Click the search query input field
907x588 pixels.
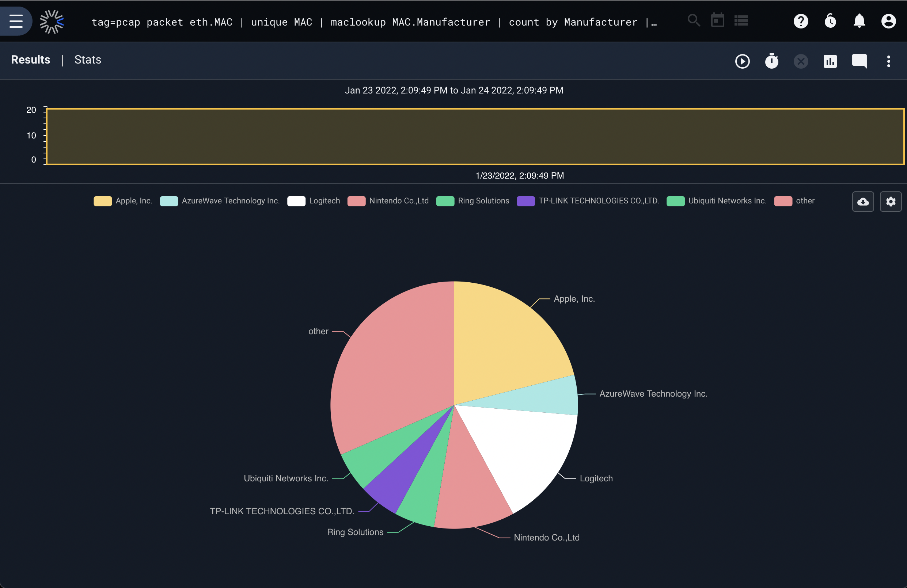374,22
